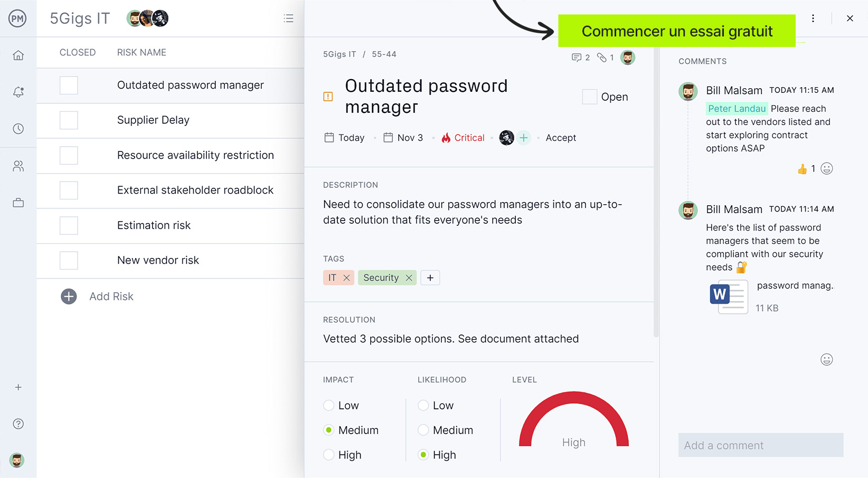Open the Nov 3 due date picker

coord(403,138)
